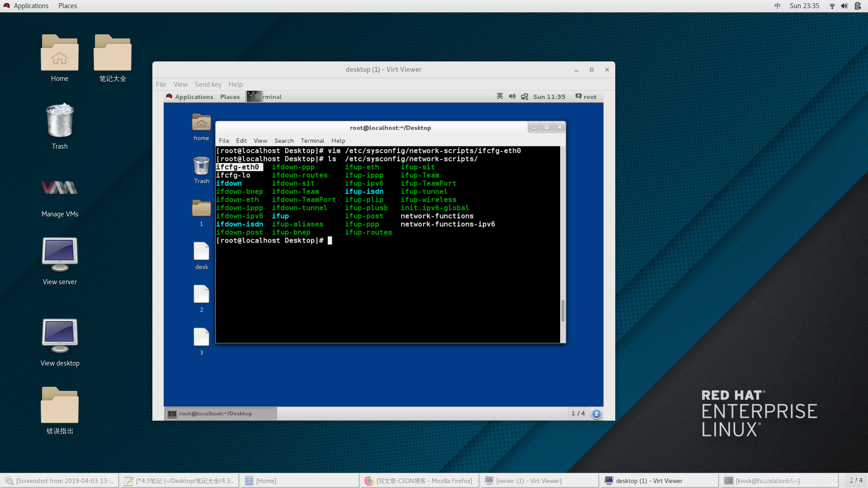Click network-functions-ipv6 in terminal output
Screen dimensions: 868x488
click(448, 224)
